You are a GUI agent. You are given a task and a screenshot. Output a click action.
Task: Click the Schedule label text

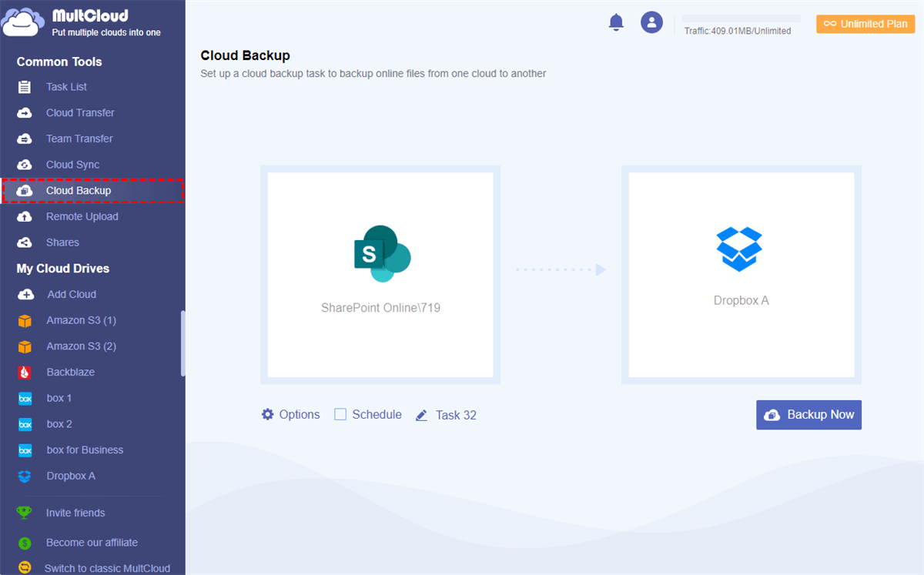click(377, 414)
